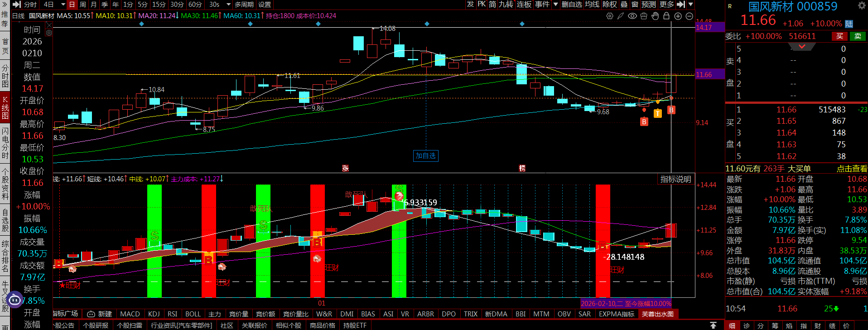Open the gear settings in quote panel
The height and width of the screenshot is (330, 868).
[x=862, y=5]
